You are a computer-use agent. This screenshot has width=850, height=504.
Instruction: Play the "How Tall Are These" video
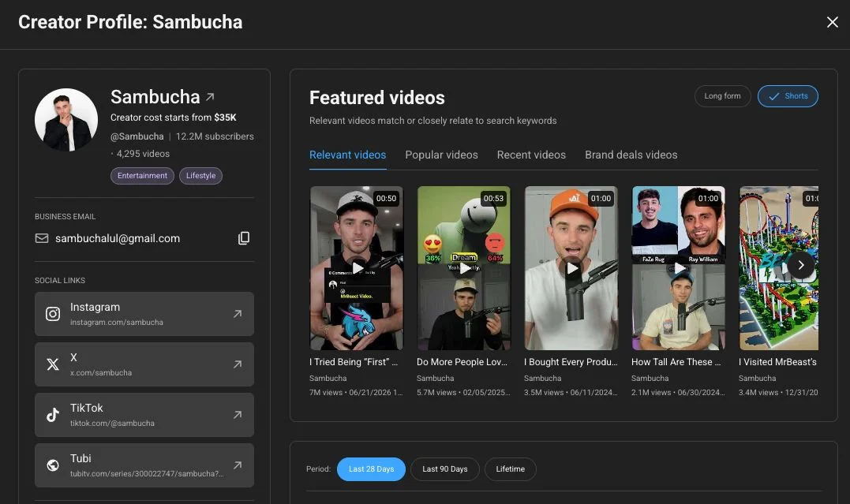pyautogui.click(x=679, y=267)
